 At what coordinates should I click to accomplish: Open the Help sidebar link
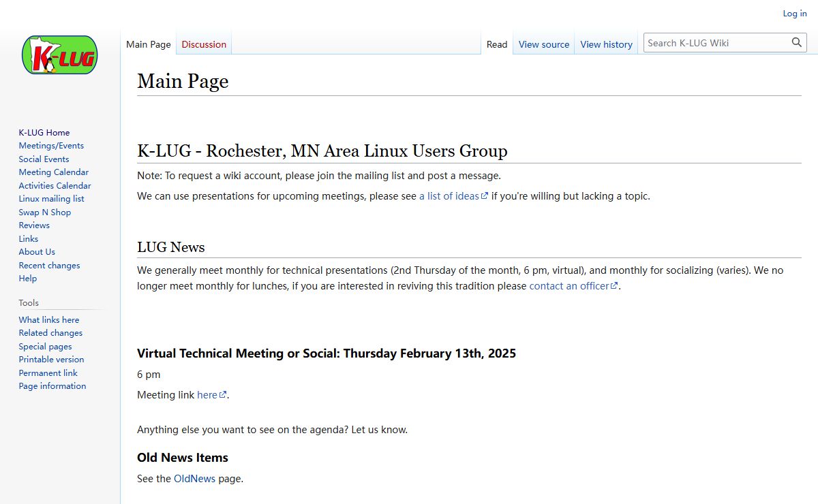[28, 278]
